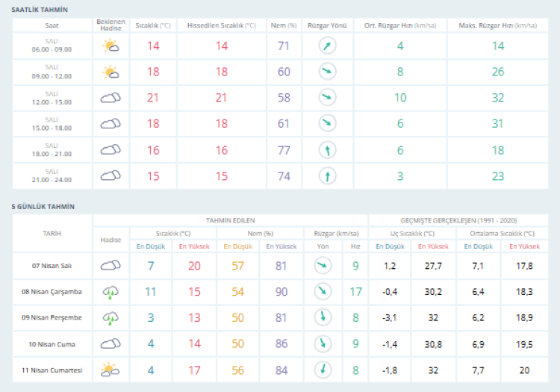Click the wind direction arrow for 10 Nisan Cuma
This screenshot has height=392, width=560.
click(x=323, y=343)
